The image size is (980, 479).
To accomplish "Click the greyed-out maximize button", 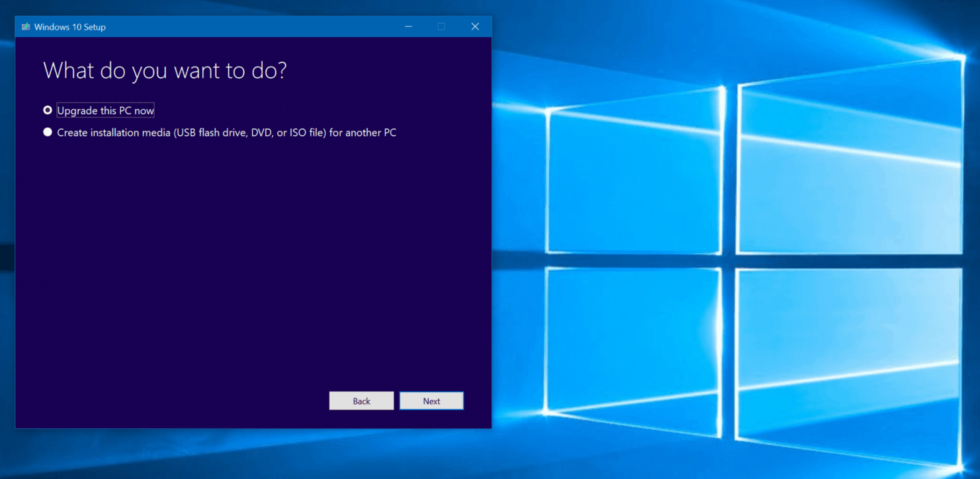I will [x=441, y=27].
